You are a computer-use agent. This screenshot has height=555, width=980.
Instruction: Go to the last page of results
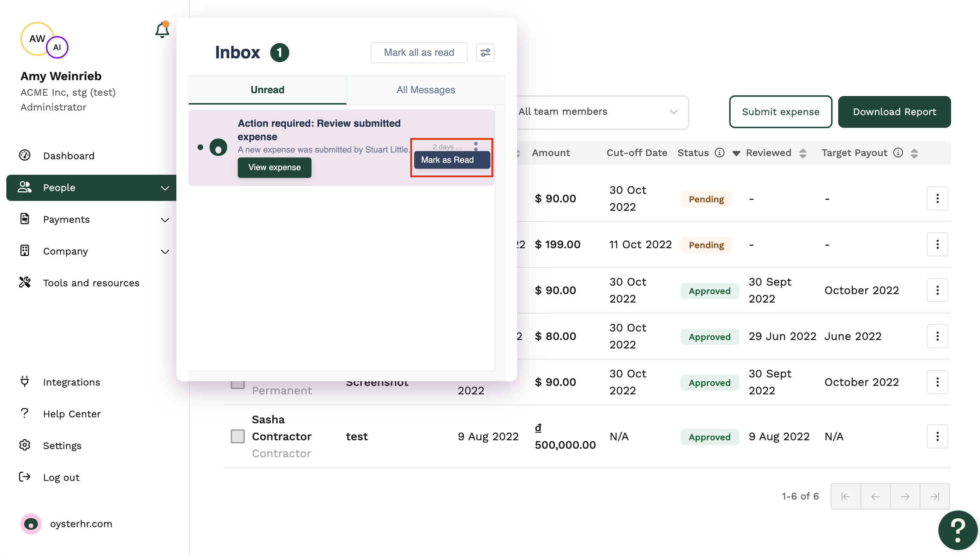click(935, 496)
